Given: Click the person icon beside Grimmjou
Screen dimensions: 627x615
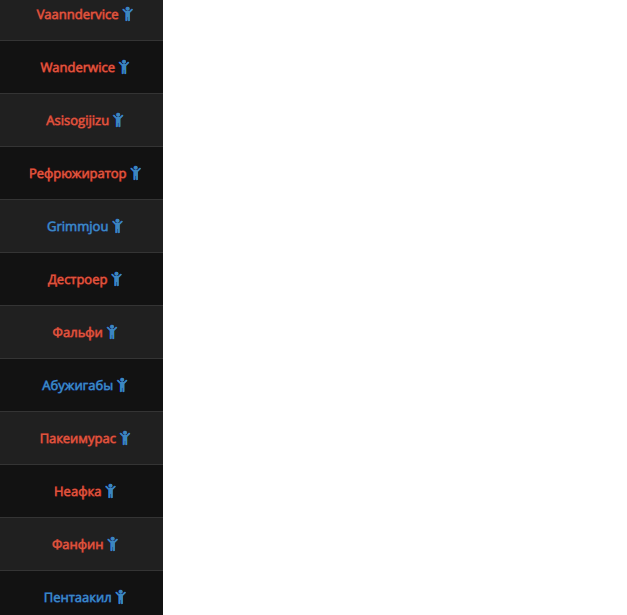Looking at the screenshot, I should (117, 226).
